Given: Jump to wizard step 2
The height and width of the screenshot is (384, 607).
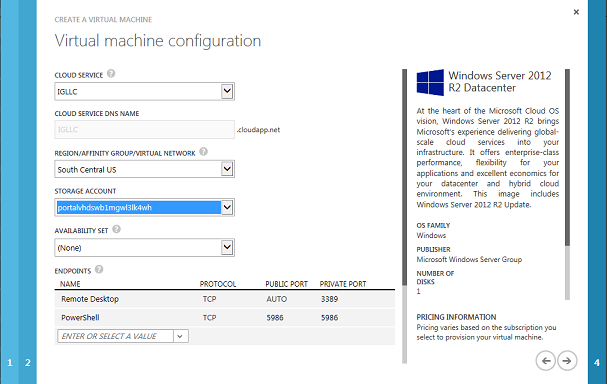Looking at the screenshot, I should click(28, 363).
